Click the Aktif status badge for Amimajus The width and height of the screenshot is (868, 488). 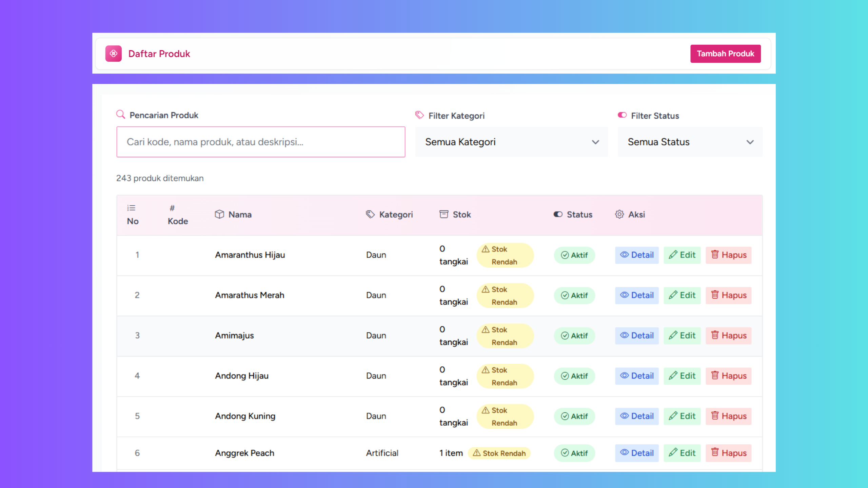click(x=574, y=335)
